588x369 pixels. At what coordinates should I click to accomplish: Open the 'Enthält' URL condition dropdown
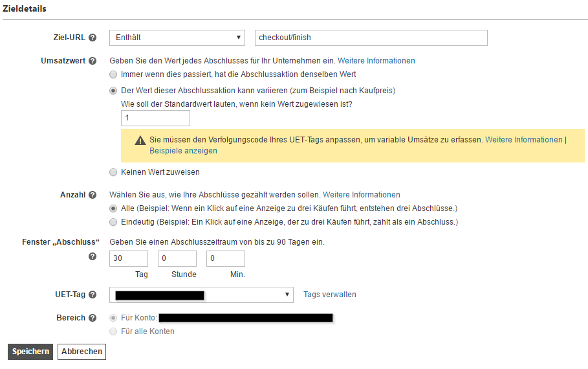point(177,38)
